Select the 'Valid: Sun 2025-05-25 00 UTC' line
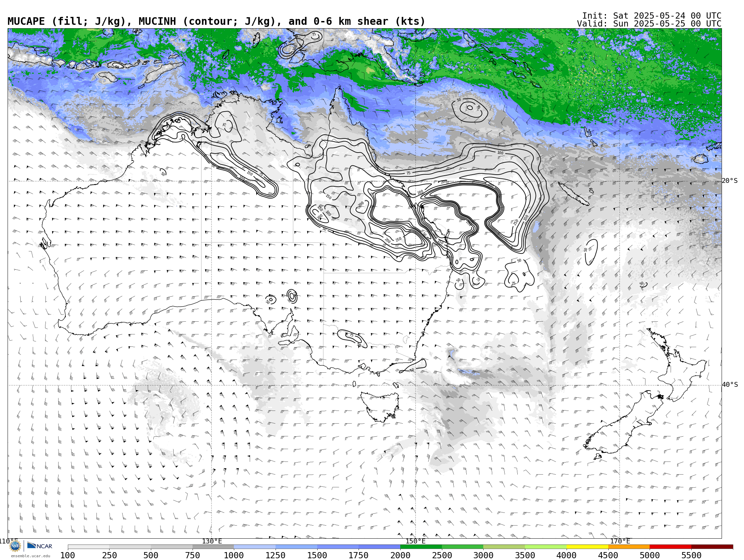The width and height of the screenshot is (744, 560). (649, 24)
